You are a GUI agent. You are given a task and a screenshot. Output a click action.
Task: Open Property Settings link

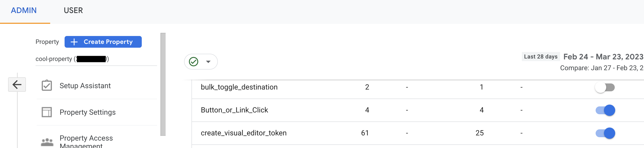click(88, 112)
